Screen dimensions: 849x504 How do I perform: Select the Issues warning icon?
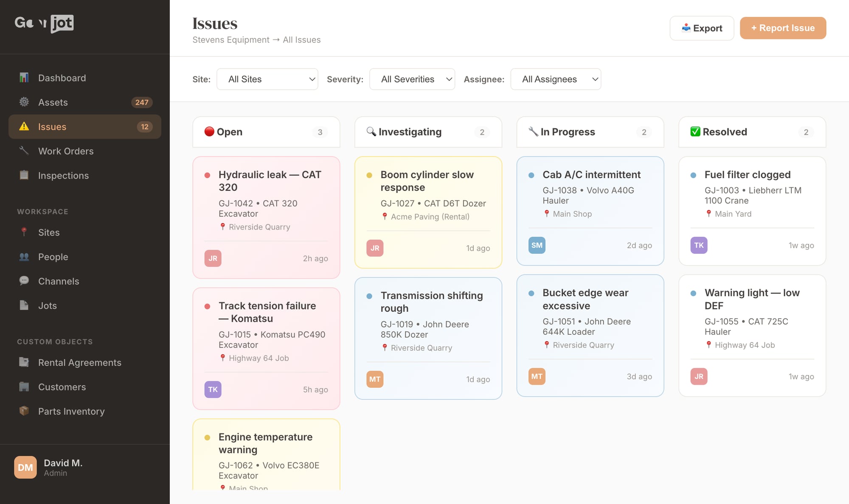tap(24, 126)
